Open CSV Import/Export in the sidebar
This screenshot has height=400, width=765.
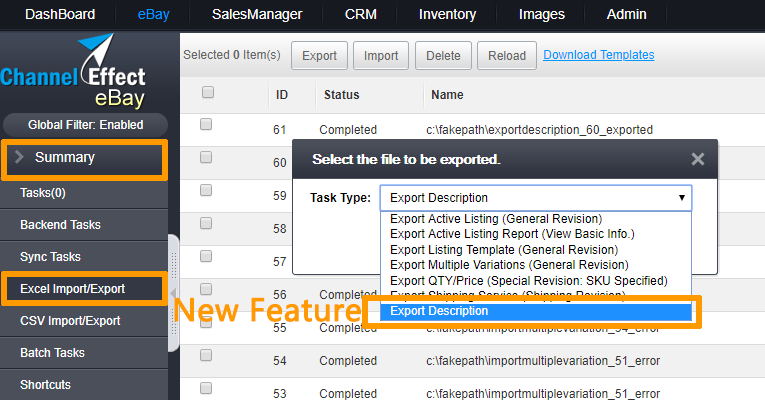click(84, 321)
